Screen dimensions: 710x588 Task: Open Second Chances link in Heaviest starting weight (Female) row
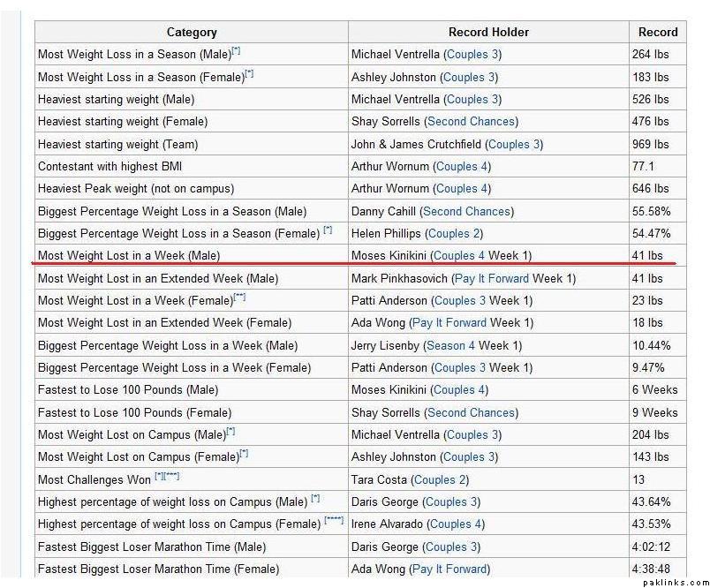click(x=472, y=121)
